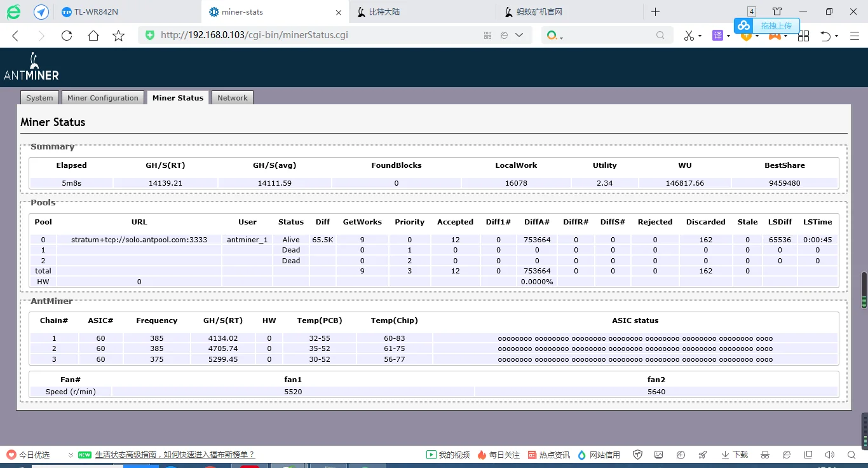Viewport: 868px width, 468px height.
Task: Open the purple translate icon
Action: coord(717,36)
